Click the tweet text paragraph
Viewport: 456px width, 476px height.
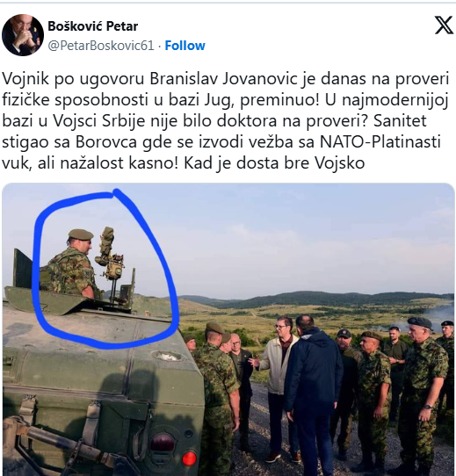[x=226, y=120]
